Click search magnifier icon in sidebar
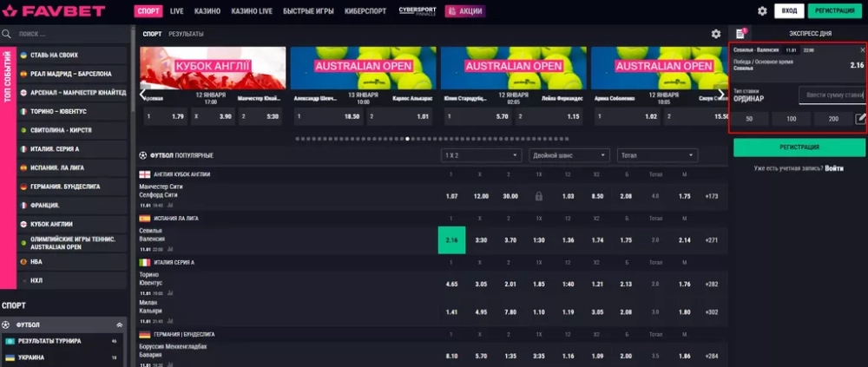The image size is (868, 367). 7,34
